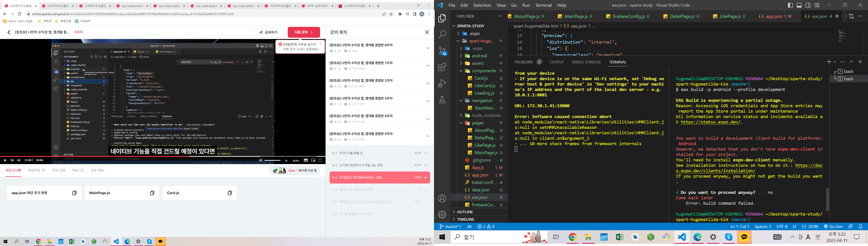Copy the app.json 하단 추가 부분 snippet

[x=74, y=193]
